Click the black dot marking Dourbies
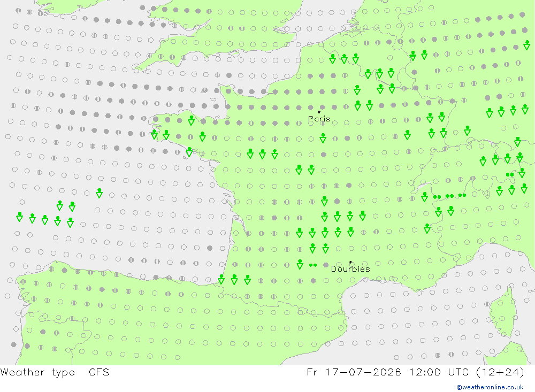Viewport: 535px width, 392px height. pyautogui.click(x=350, y=263)
